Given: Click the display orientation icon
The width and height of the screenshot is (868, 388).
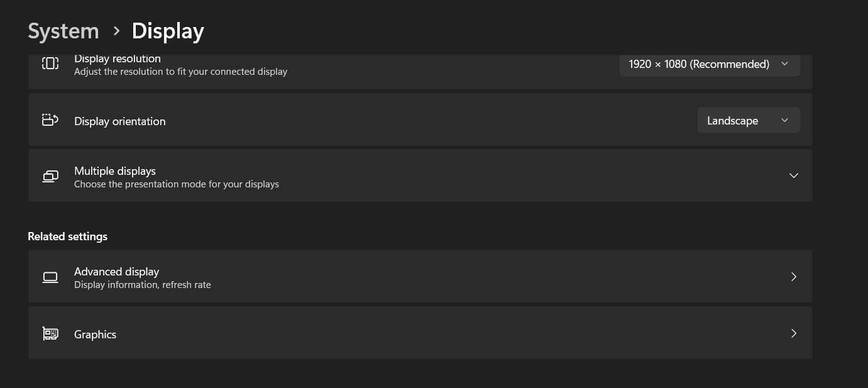Looking at the screenshot, I should [x=50, y=119].
